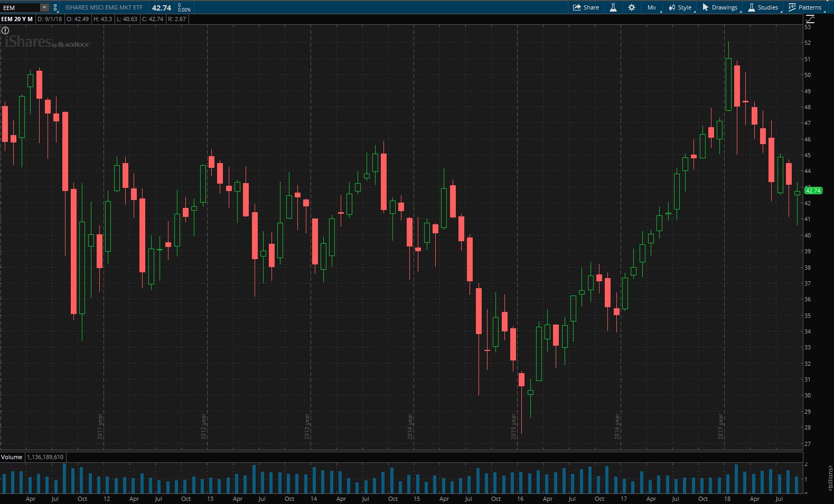This screenshot has width=834, height=504.
Task: Click the symbol link clipboard icon
Action: [55, 7]
